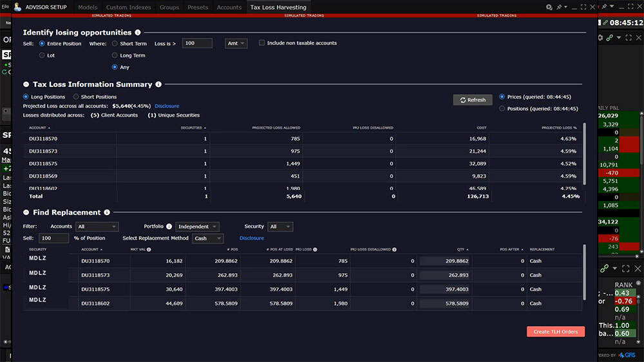Viewport: 644px width, 362px height.
Task: Click info icon beside Identify losing opportunities
Action: pos(138,32)
